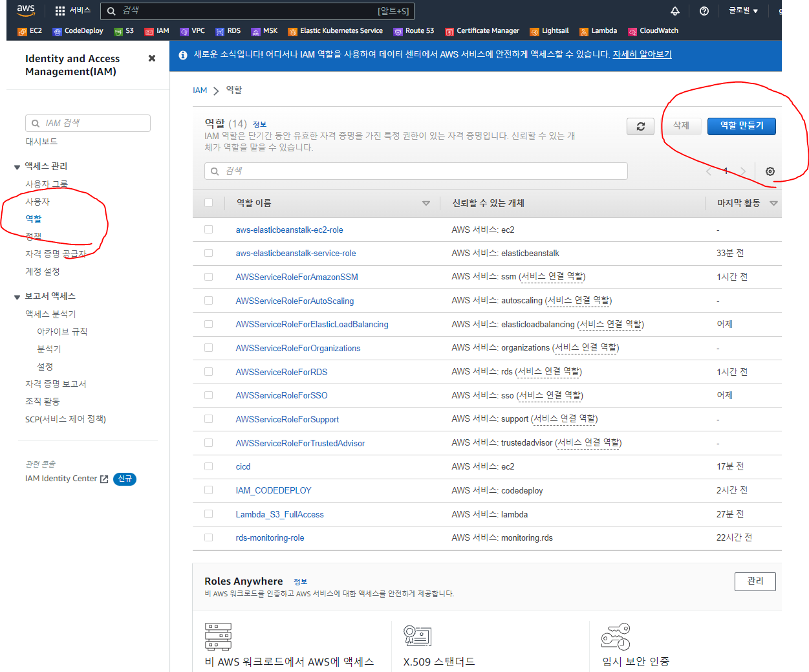Open the IAM shortcut in favorites bar
This screenshot has height=672, width=809.
(x=156, y=31)
